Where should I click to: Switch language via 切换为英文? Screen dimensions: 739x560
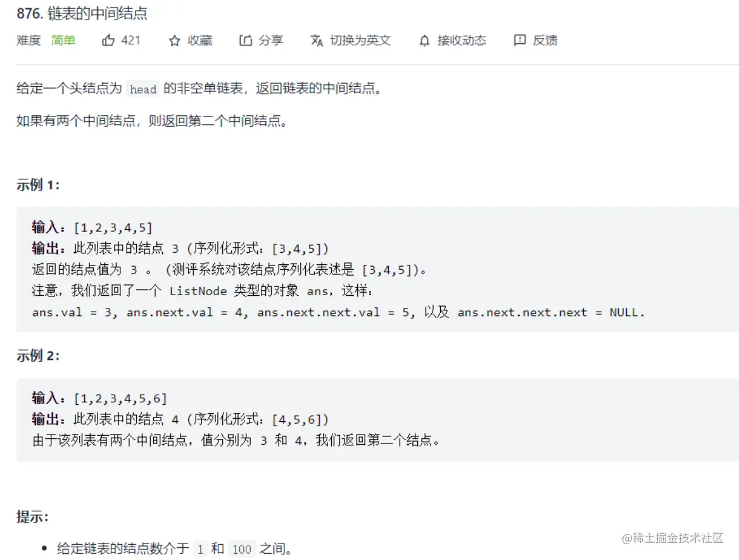360,41
